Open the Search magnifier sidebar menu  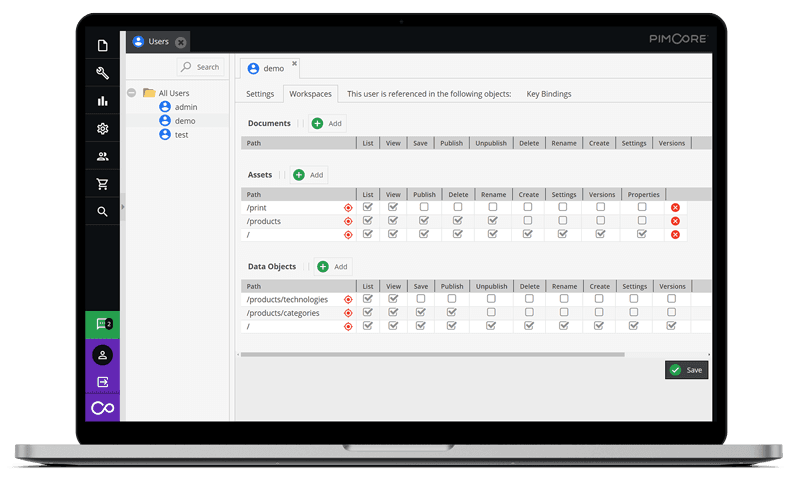[103, 211]
